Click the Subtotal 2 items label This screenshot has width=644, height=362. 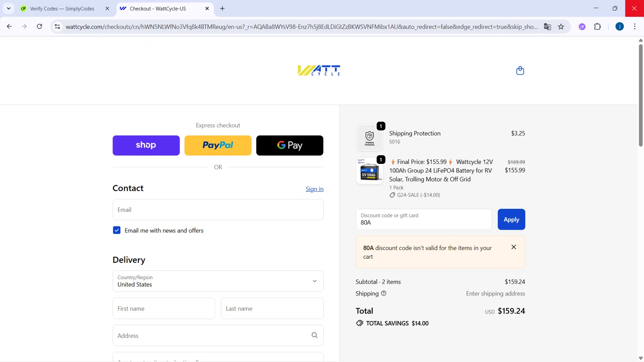[x=378, y=282]
